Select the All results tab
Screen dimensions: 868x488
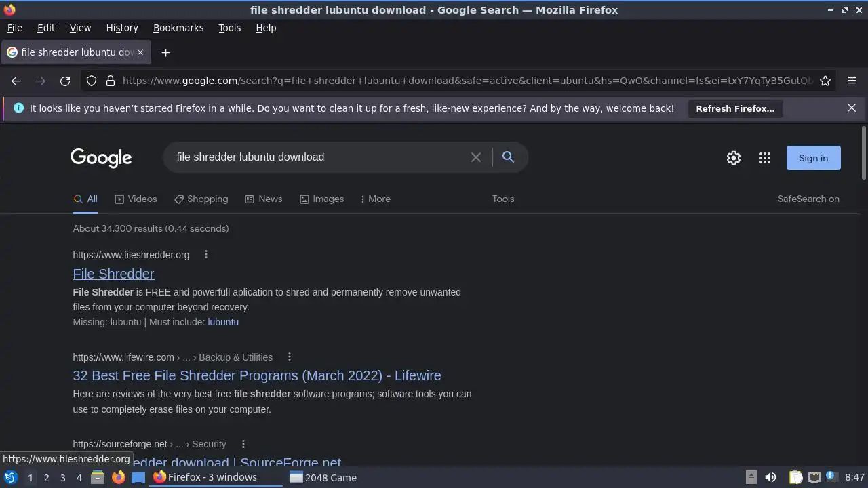click(x=85, y=199)
